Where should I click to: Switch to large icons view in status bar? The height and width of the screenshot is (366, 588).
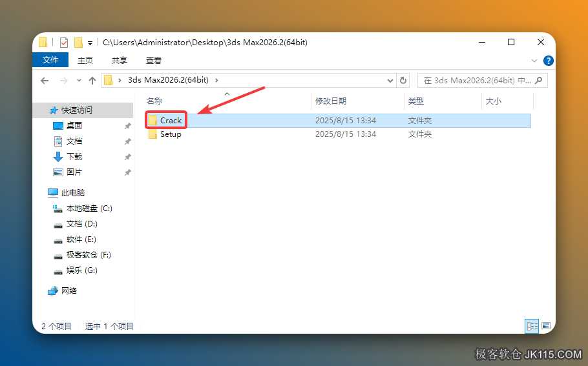(x=546, y=326)
